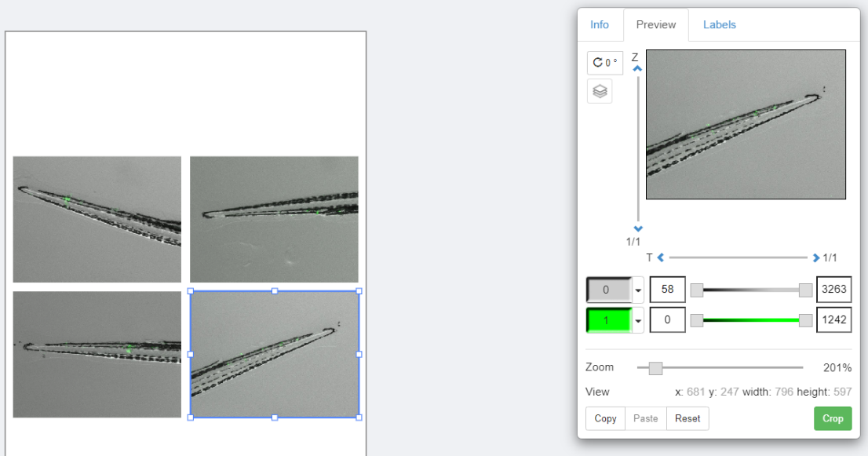Step T slider right arrow
This screenshot has width=868, height=456.
[816, 257]
